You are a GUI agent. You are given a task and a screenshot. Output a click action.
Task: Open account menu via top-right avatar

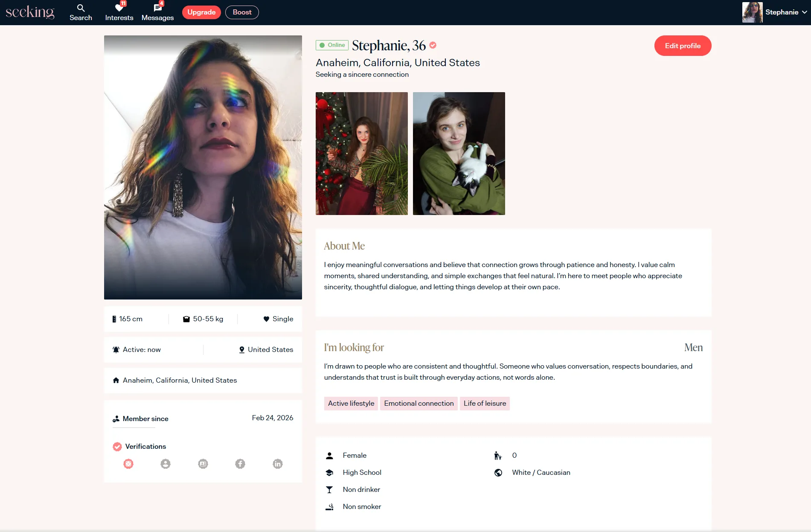click(x=752, y=12)
